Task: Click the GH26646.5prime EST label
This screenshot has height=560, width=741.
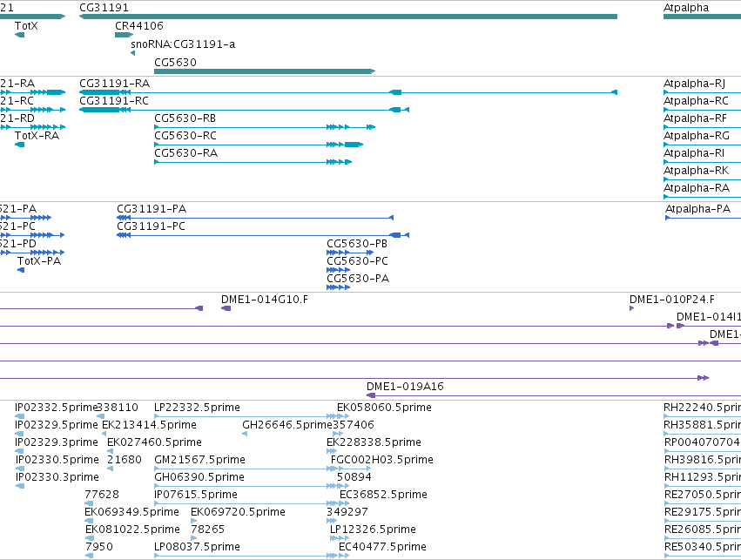Action: 287,425
